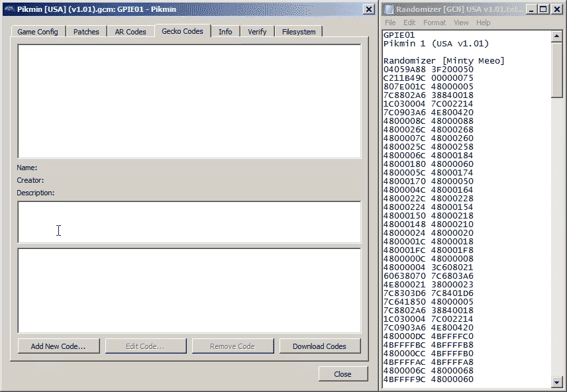Viewport: 567px width, 392px height.
Task: Click code line '48000024 48000020'
Action: (428, 233)
